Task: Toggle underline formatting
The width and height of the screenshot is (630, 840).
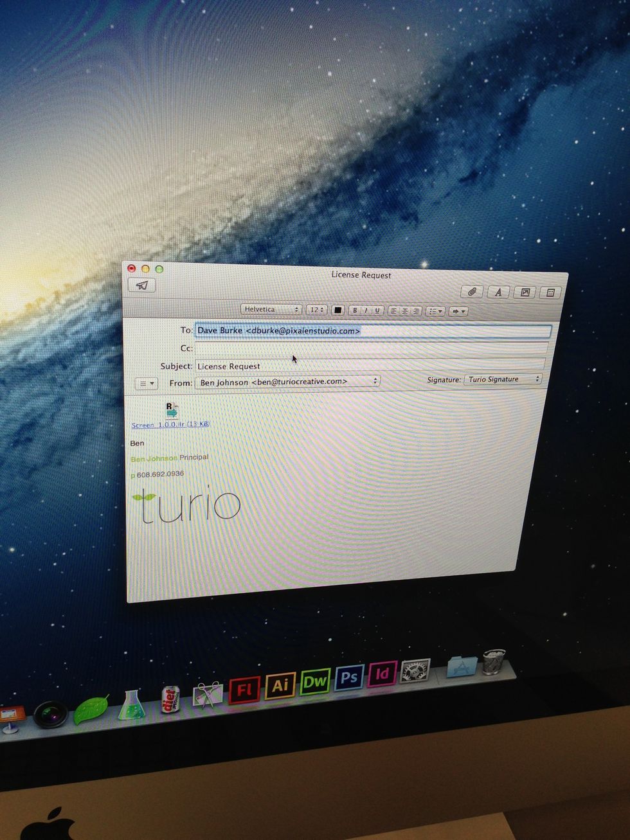Action: (377, 310)
